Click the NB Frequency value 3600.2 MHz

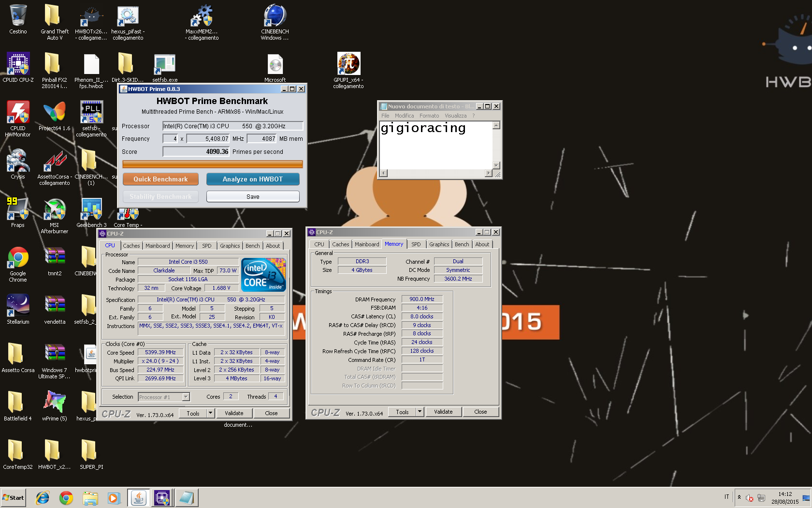[x=458, y=279]
